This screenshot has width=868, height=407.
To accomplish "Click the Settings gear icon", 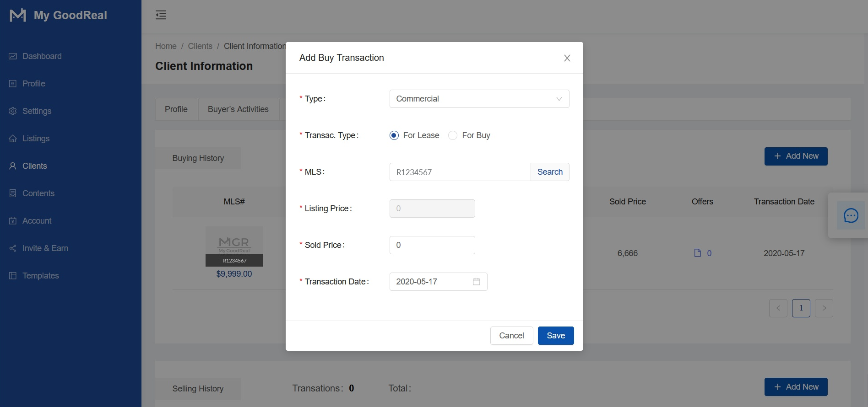I will 13,111.
